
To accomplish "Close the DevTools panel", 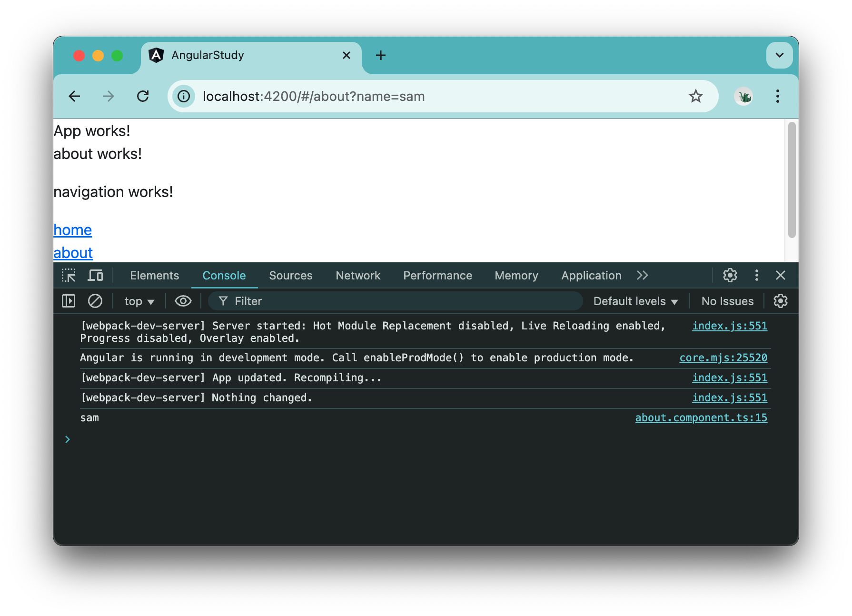I will click(x=781, y=275).
